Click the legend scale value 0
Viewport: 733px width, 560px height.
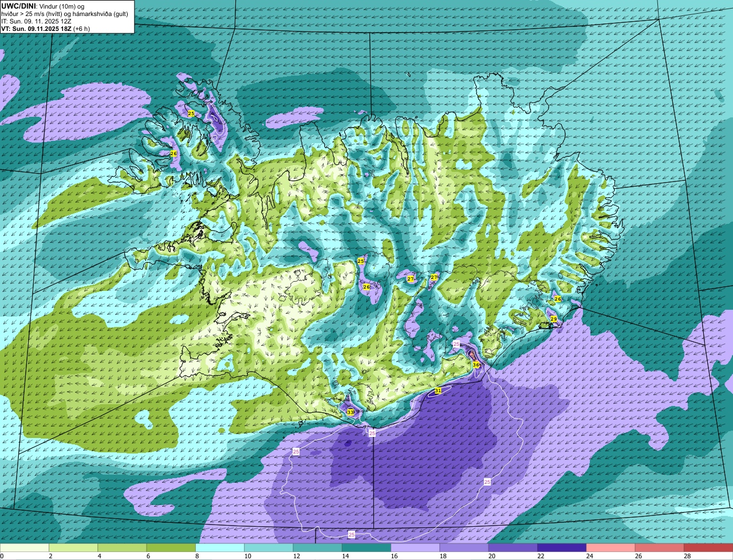point(2,556)
